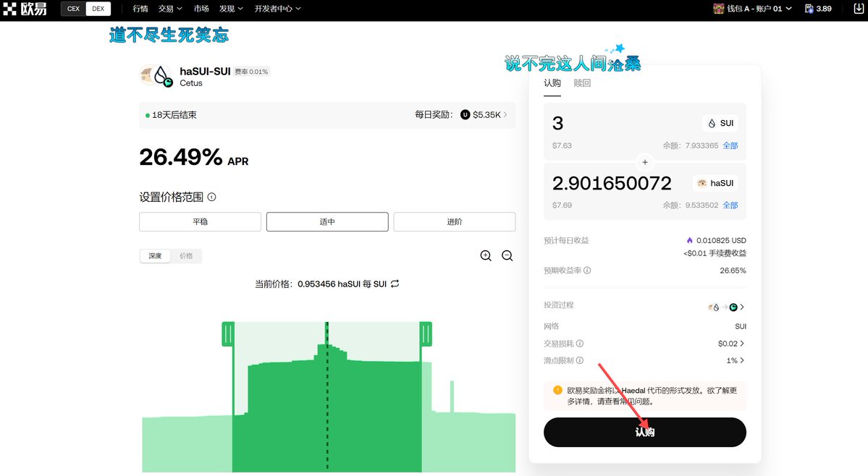Open the 钱包 A - 账户 01 wallet selector
The image size is (868, 476).
pos(752,9)
